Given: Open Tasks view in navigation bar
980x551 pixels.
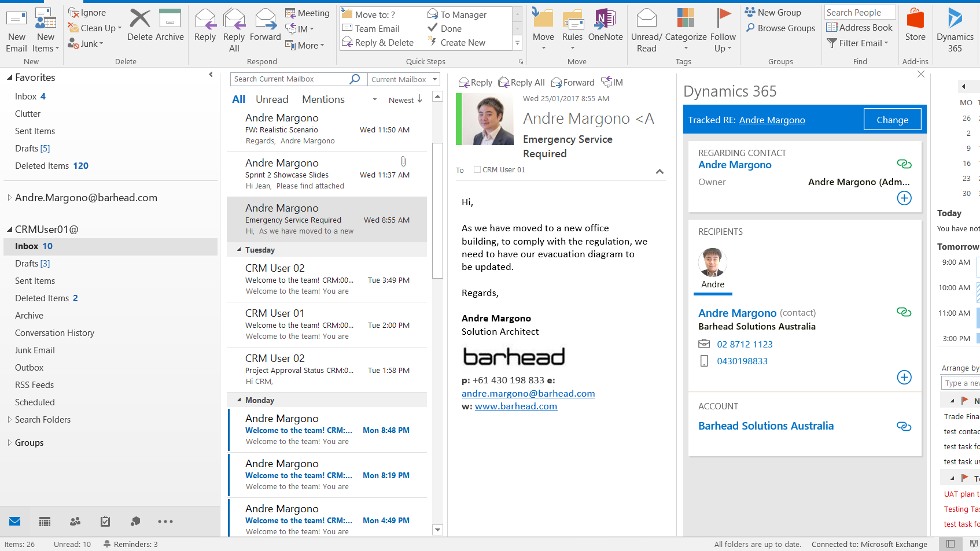Looking at the screenshot, I should pos(105,522).
